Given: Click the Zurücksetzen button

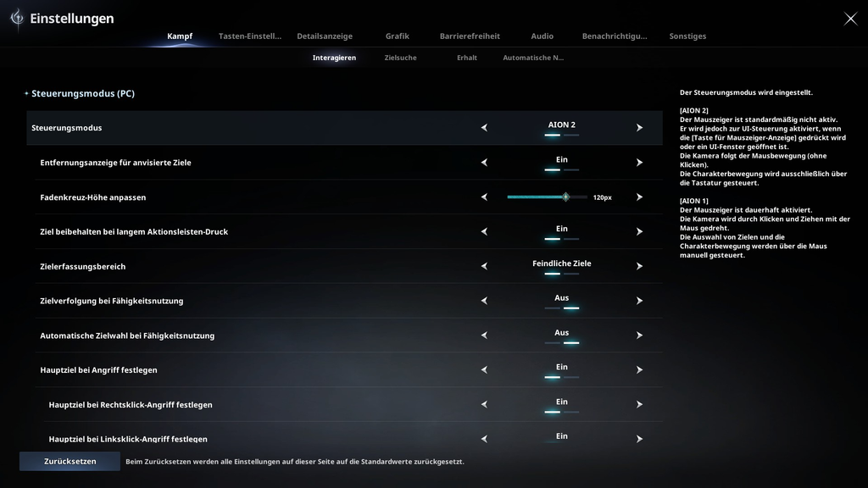Looking at the screenshot, I should pyautogui.click(x=70, y=462).
